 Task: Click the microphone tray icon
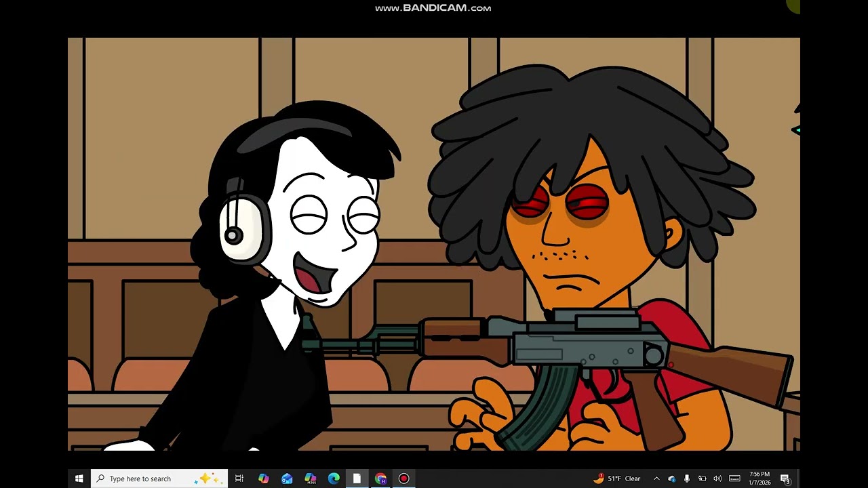click(x=687, y=479)
